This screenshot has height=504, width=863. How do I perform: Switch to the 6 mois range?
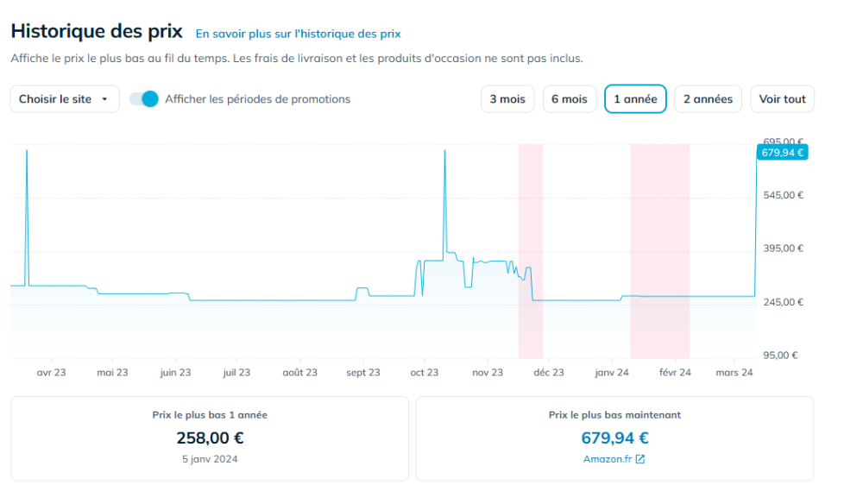point(570,99)
